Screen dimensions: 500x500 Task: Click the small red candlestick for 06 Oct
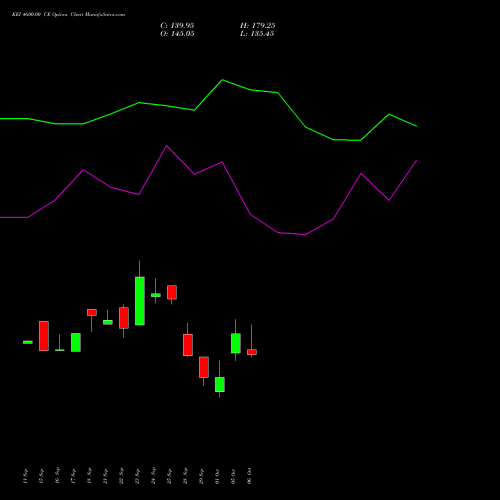pos(252,352)
